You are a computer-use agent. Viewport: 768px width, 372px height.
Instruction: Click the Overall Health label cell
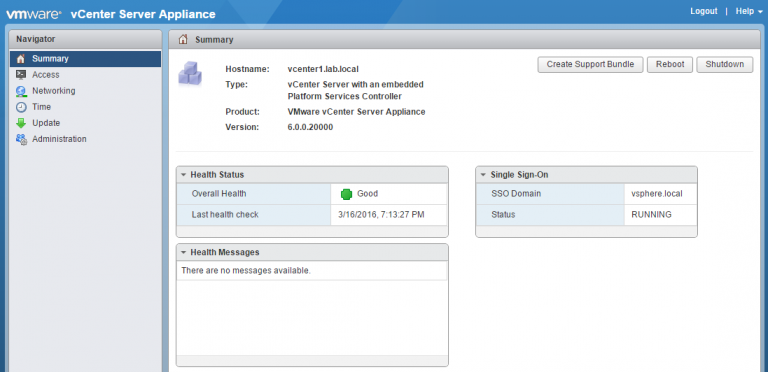(x=254, y=194)
